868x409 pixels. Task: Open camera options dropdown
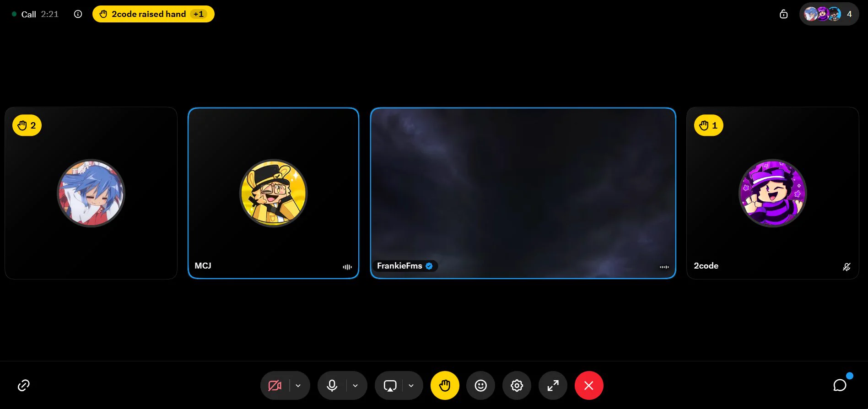298,386
